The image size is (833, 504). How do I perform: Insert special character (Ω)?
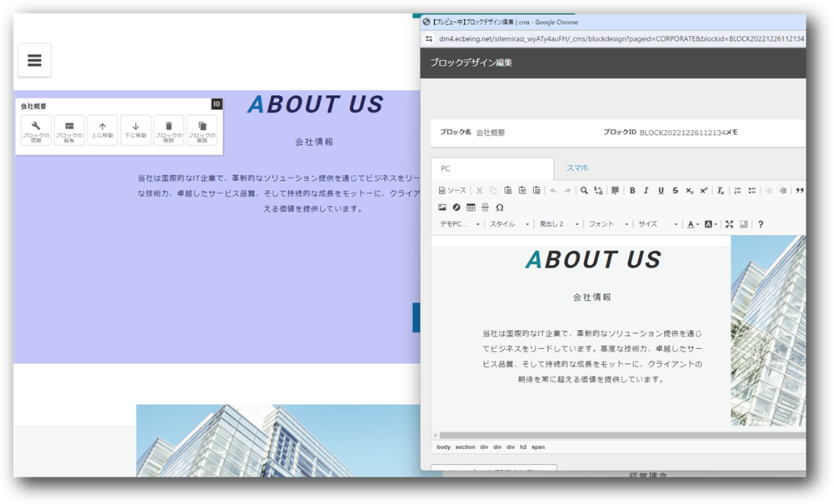[x=499, y=207]
